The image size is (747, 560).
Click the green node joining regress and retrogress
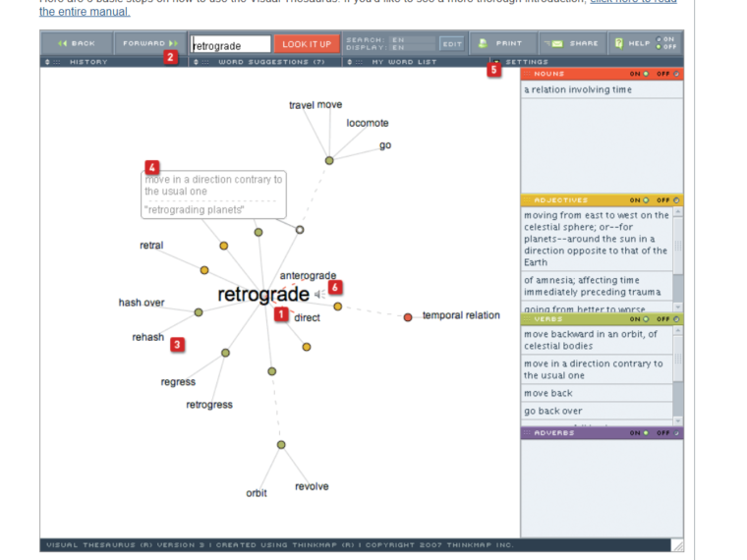click(x=225, y=353)
